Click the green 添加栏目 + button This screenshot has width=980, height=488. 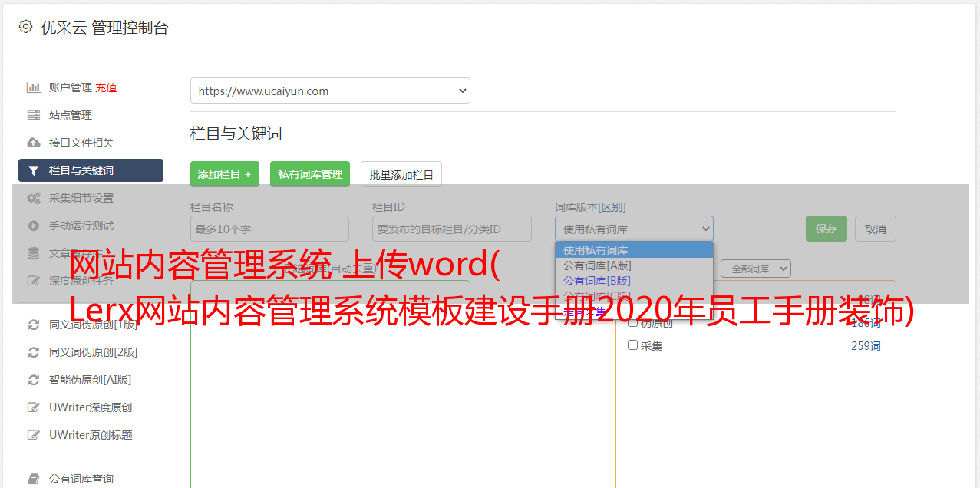point(225,174)
